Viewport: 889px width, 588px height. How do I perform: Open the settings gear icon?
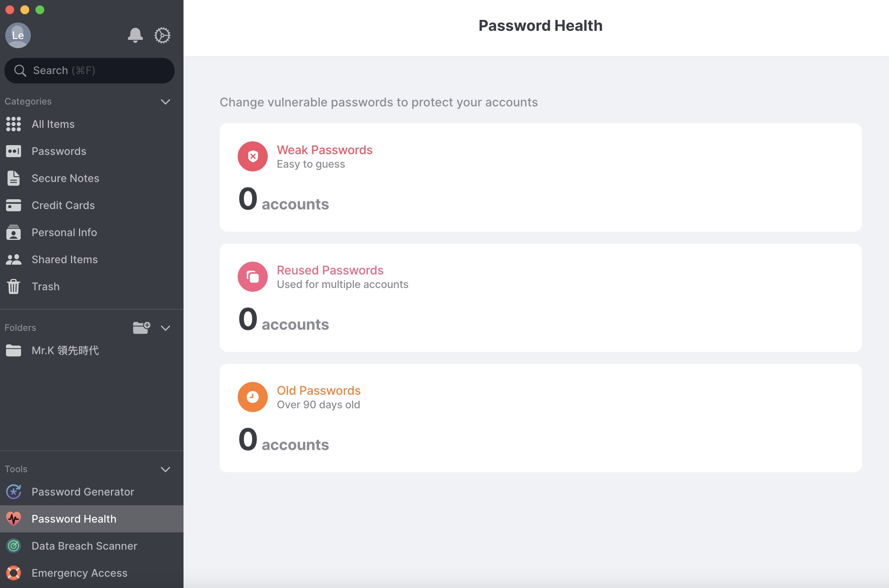pyautogui.click(x=162, y=35)
